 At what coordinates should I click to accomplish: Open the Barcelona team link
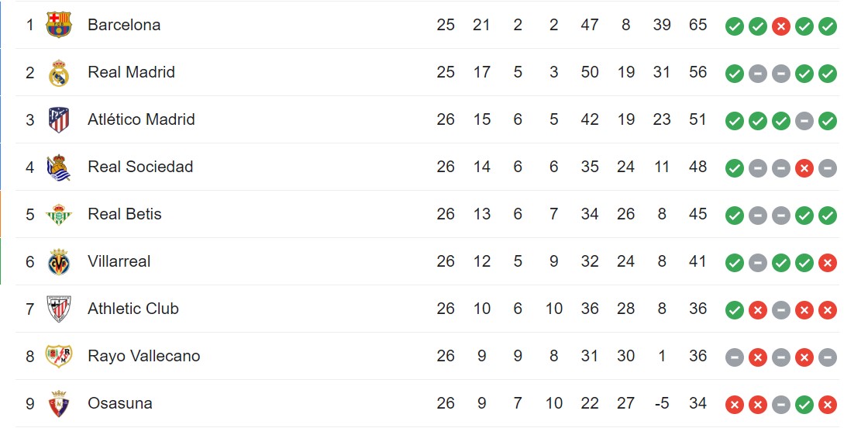124,25
